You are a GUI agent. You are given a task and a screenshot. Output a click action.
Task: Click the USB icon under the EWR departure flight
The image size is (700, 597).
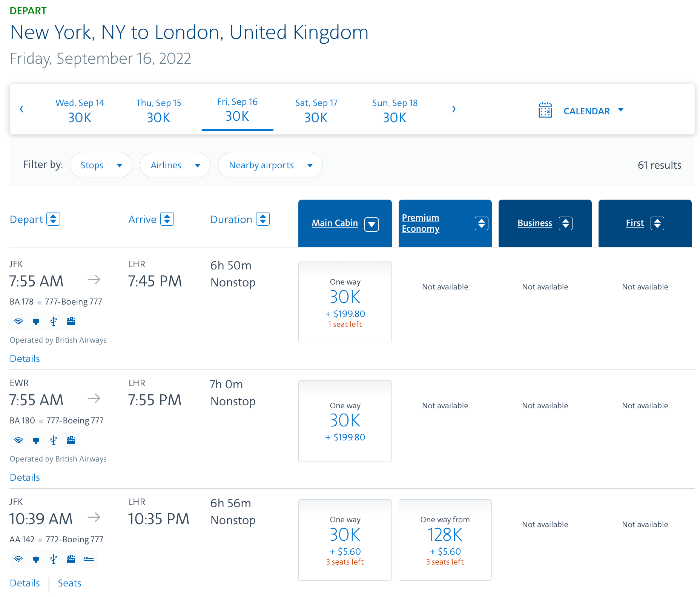[54, 440]
